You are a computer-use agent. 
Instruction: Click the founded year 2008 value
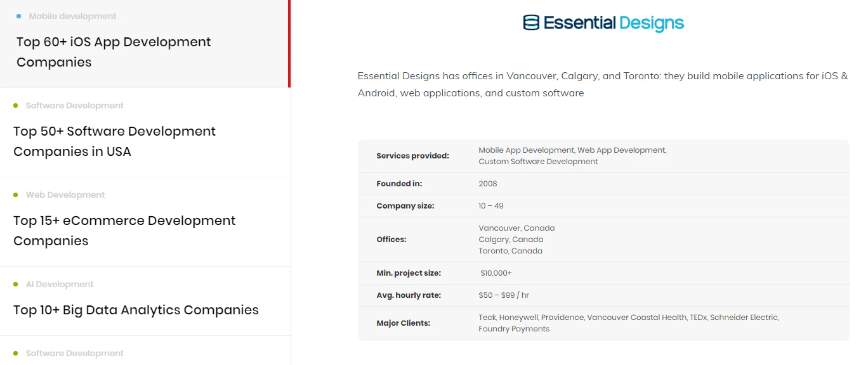tap(488, 184)
